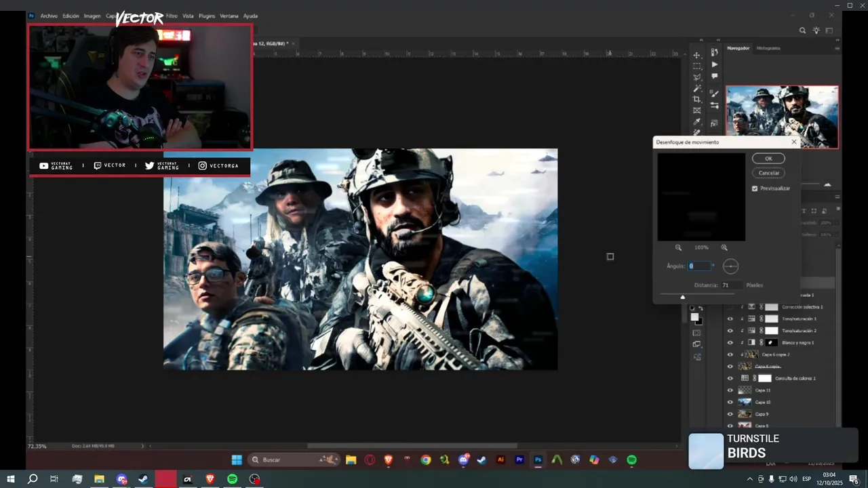Uncheck the Previsualizar checkbox
Image resolution: width=868 pixels, height=488 pixels.
(x=755, y=188)
